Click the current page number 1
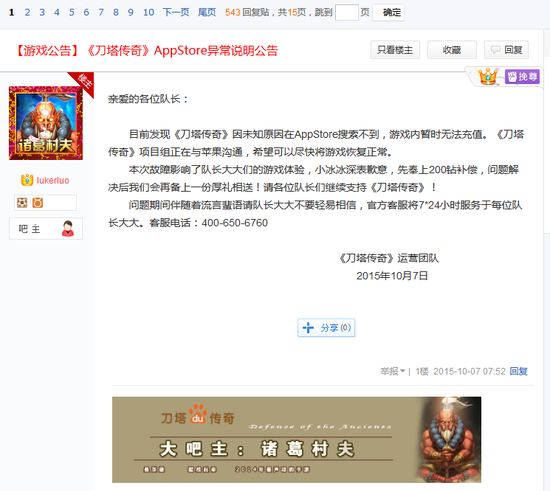The image size is (550, 491). coord(12,13)
